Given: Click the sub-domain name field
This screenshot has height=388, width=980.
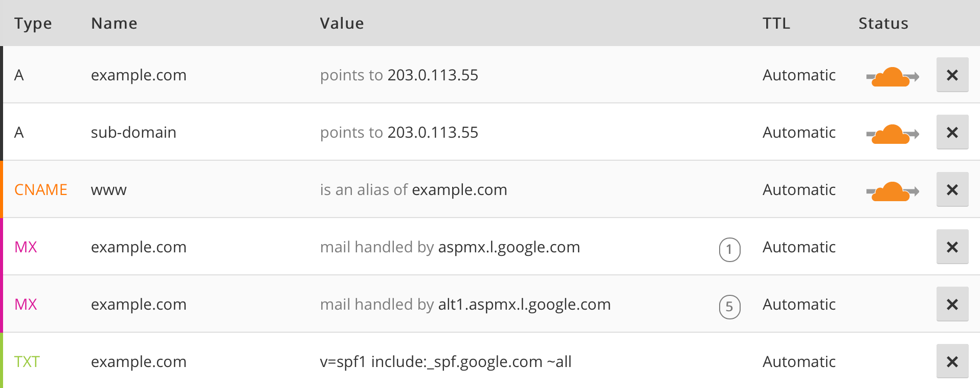Looking at the screenshot, I should [133, 132].
